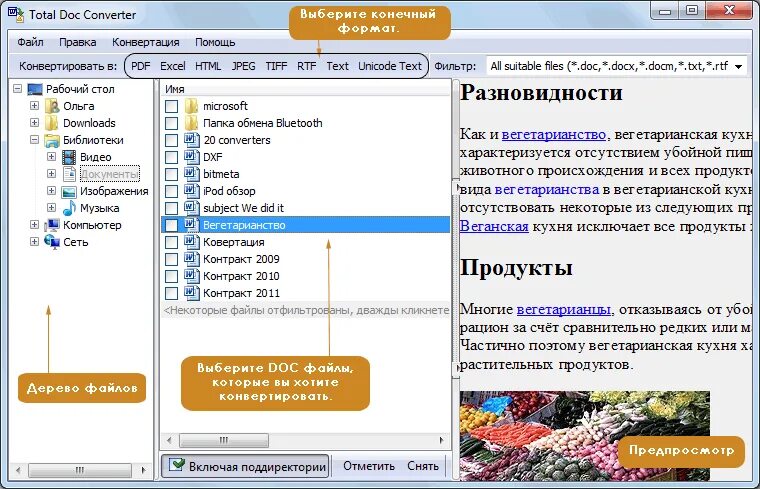Click the Библиотеки libraries icon
The height and width of the screenshot is (489, 760).
tap(52, 140)
